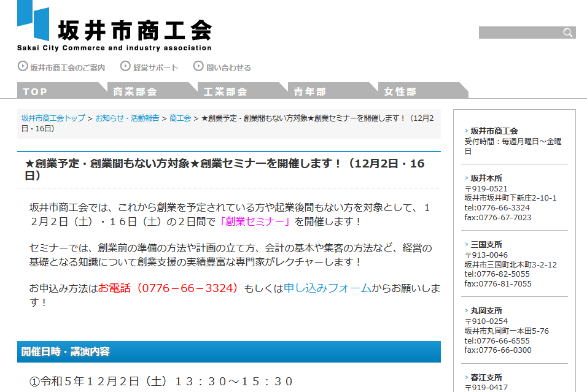Viewport: 587px width, 392px height.
Task: Type in the header search field
Action: tap(519, 33)
